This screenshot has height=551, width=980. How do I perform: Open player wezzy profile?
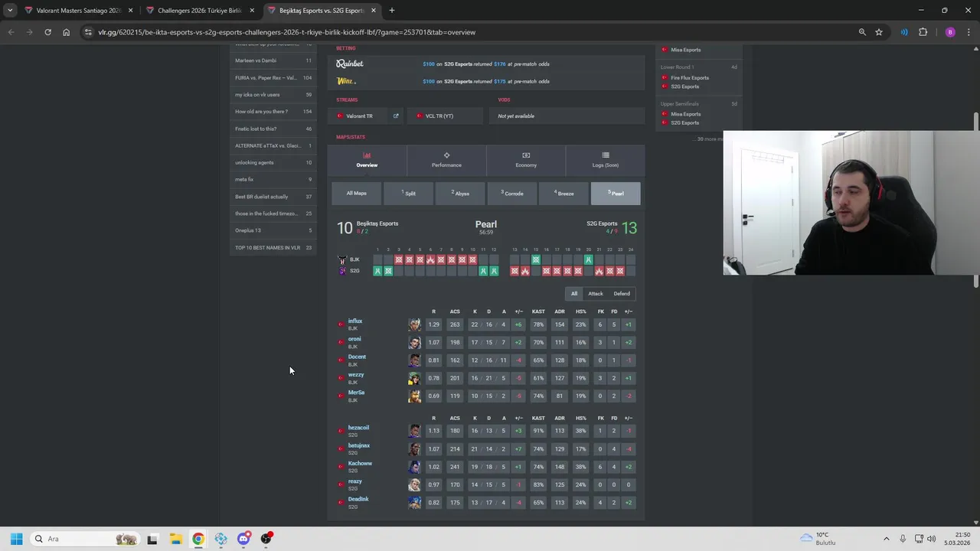coord(356,374)
